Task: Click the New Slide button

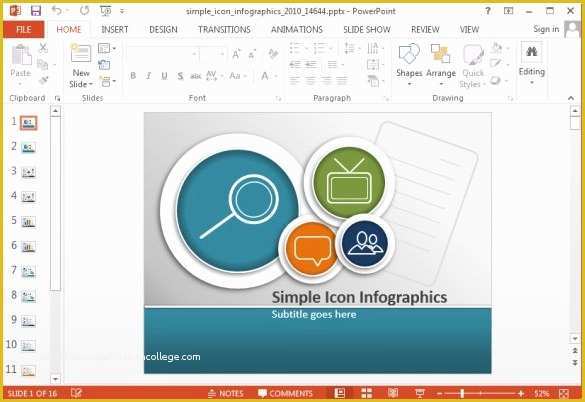Action: pos(81,66)
